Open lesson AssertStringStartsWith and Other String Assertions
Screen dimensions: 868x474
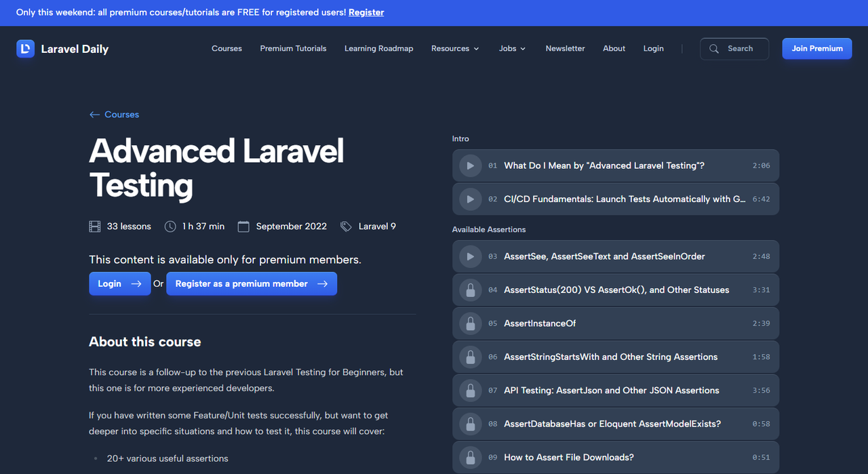point(616,357)
